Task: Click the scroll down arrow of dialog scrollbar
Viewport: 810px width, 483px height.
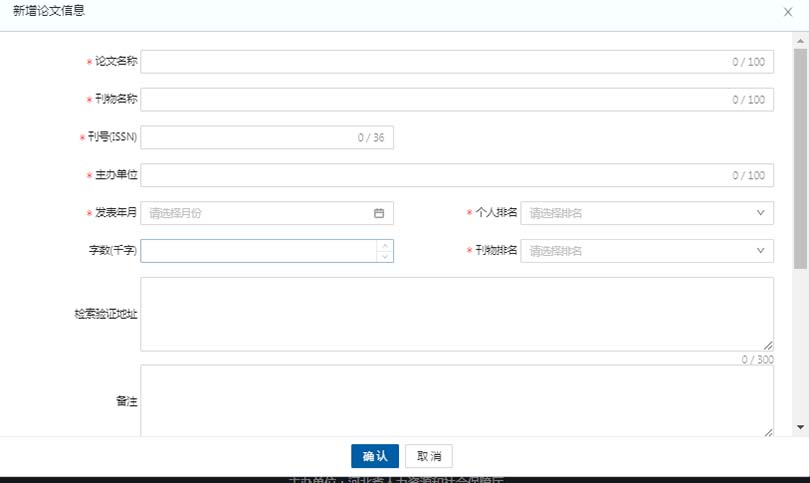Action: (x=800, y=427)
